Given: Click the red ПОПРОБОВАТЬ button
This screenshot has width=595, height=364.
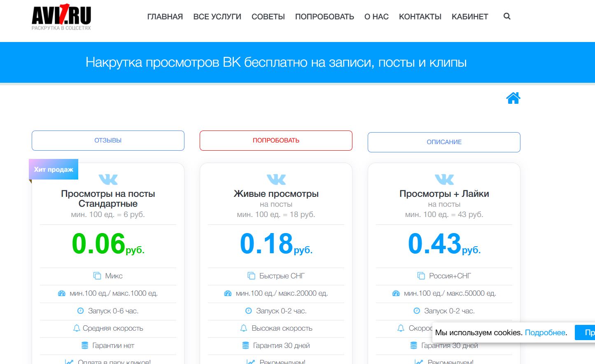Looking at the screenshot, I should (275, 140).
